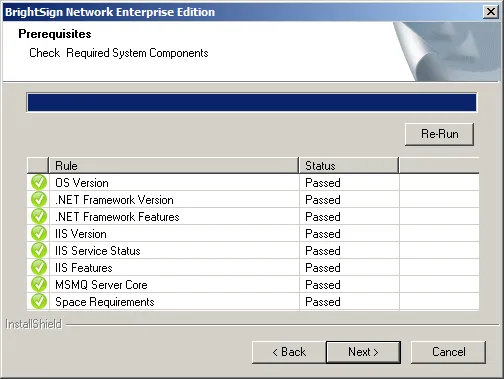
Task: Cancel the installation
Action: (448, 352)
